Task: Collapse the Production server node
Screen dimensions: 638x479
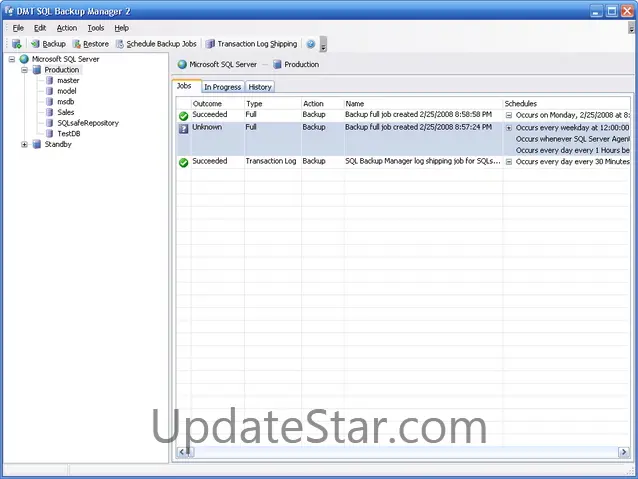Action: 24,70
